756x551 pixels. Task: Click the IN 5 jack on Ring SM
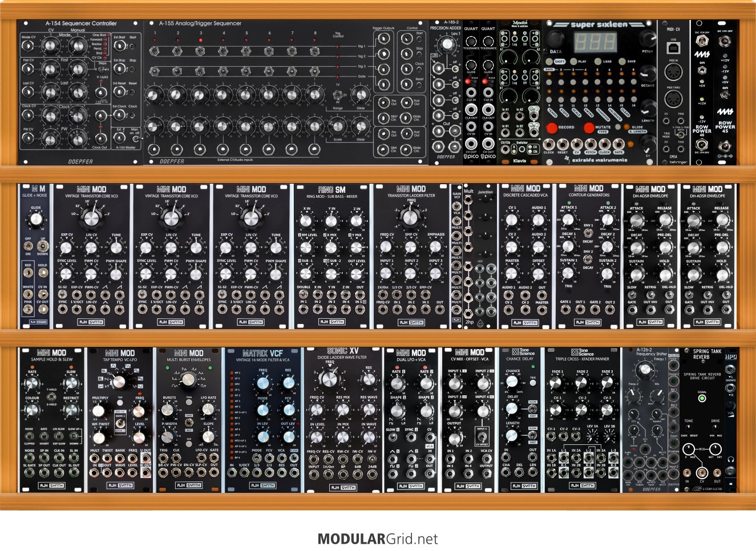359,310
